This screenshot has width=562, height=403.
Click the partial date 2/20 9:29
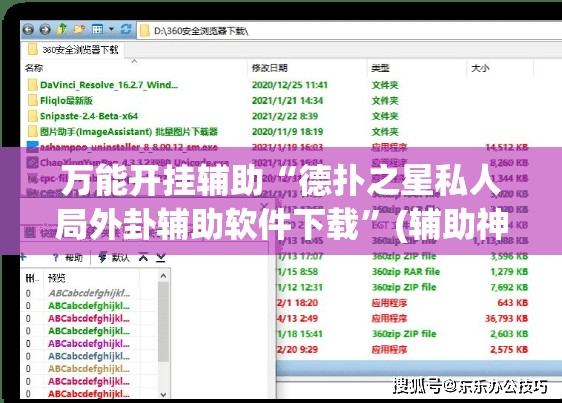point(298,349)
